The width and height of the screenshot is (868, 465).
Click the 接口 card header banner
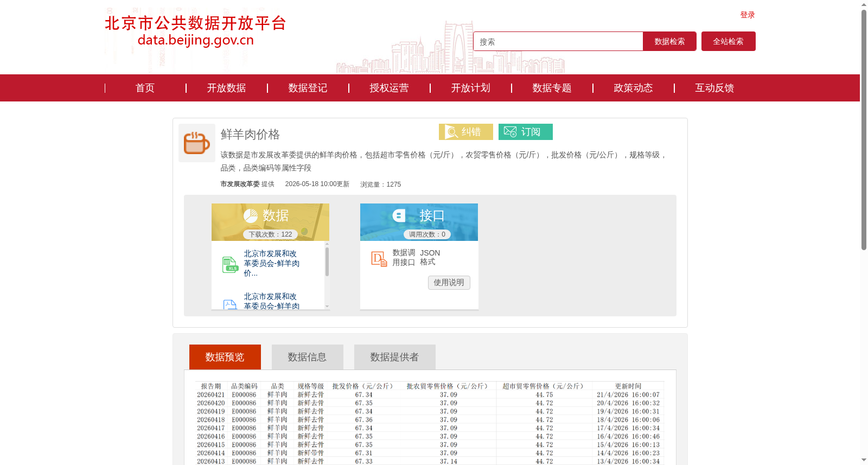tap(419, 222)
